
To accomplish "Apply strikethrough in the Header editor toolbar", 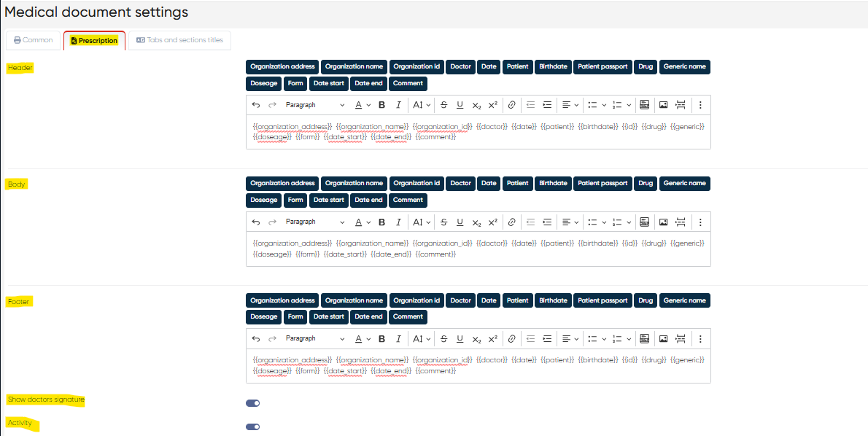I will (x=443, y=105).
